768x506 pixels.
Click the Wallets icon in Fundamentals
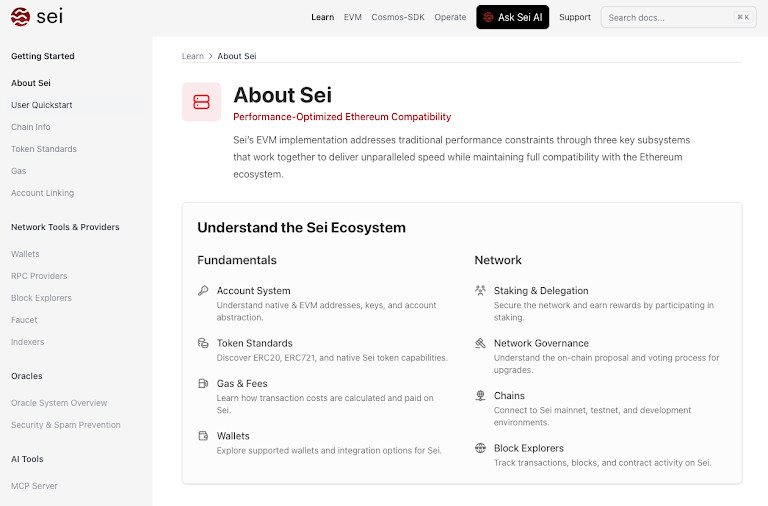click(203, 435)
